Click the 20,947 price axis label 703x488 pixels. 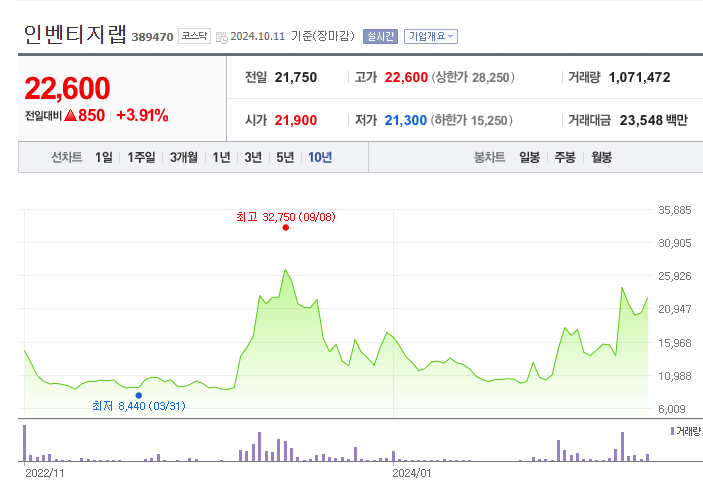coord(675,309)
